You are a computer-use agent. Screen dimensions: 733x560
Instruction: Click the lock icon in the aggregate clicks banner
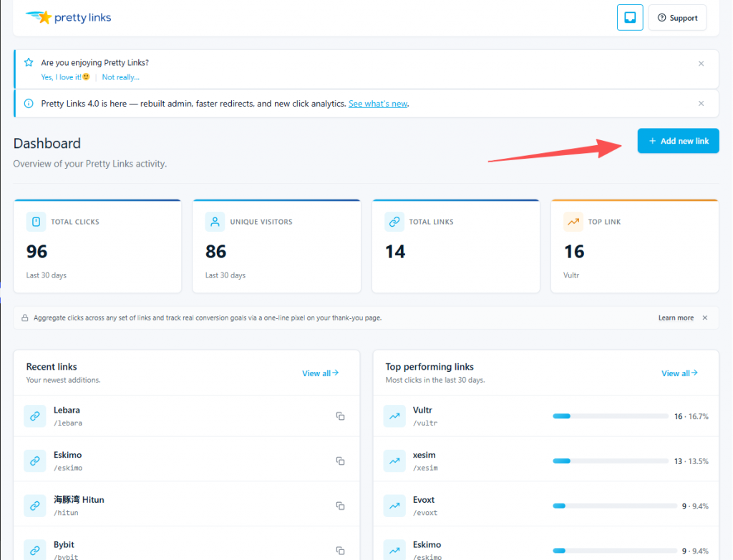[x=25, y=318]
